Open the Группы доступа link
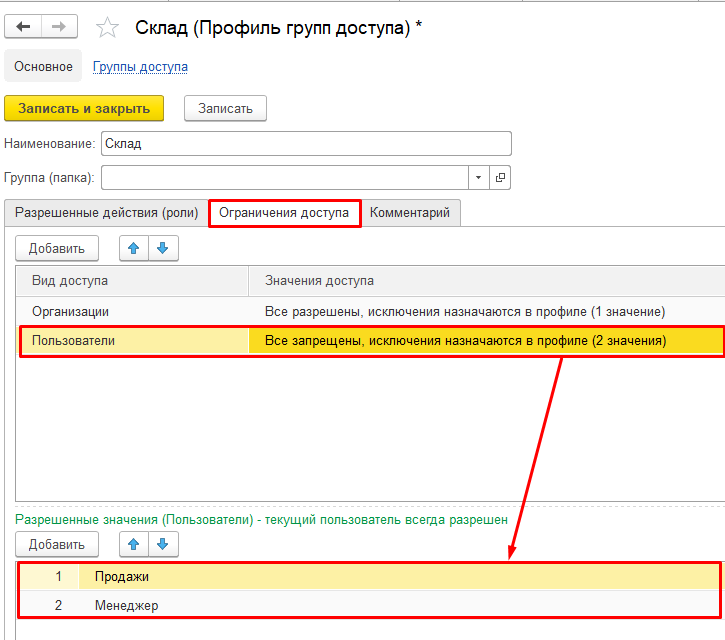The height and width of the screenshot is (640, 725). [x=140, y=67]
